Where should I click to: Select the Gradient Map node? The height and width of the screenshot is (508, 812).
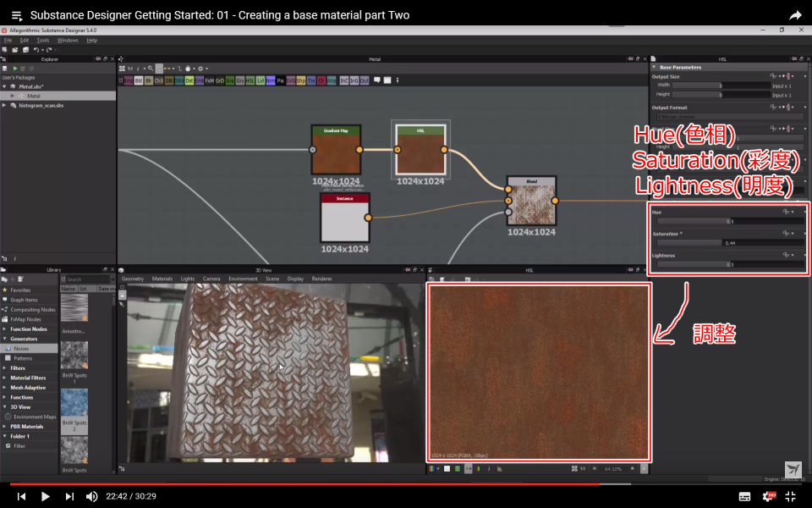tap(336, 150)
